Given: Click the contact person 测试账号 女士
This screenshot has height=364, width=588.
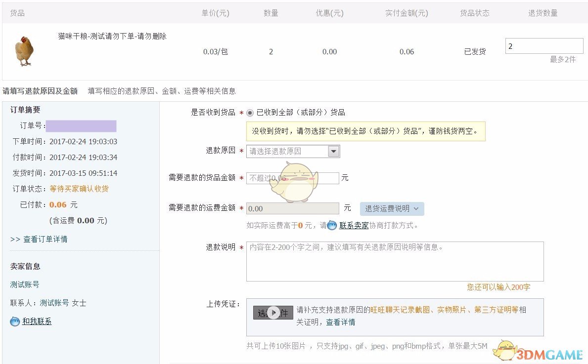Looking at the screenshot, I should coord(63,303).
